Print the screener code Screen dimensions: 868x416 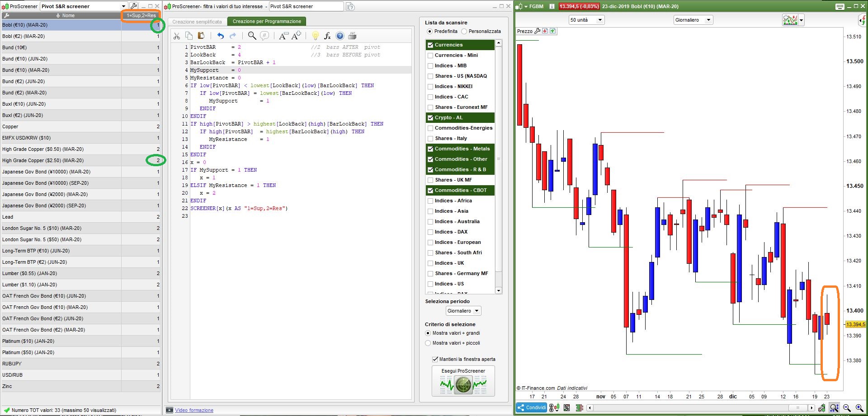(353, 36)
